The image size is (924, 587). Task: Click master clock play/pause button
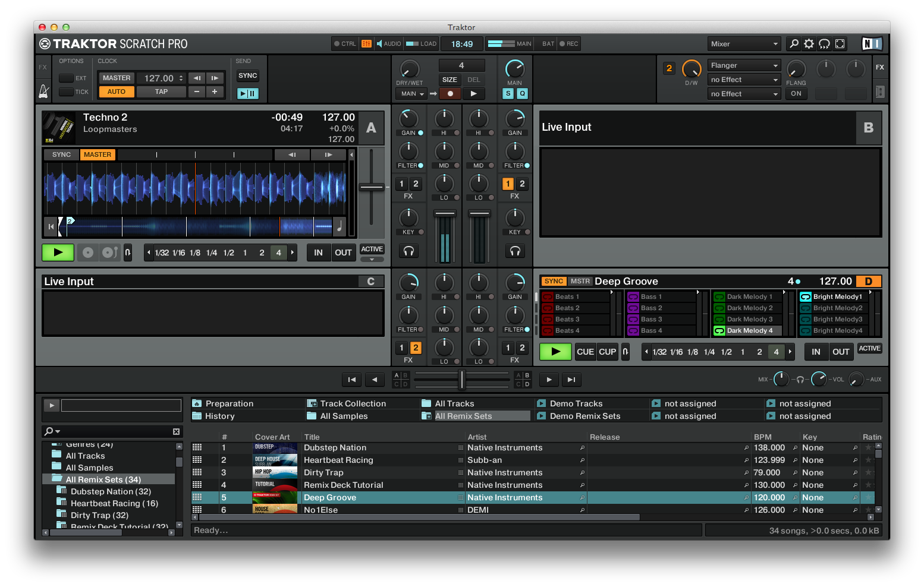(x=247, y=93)
